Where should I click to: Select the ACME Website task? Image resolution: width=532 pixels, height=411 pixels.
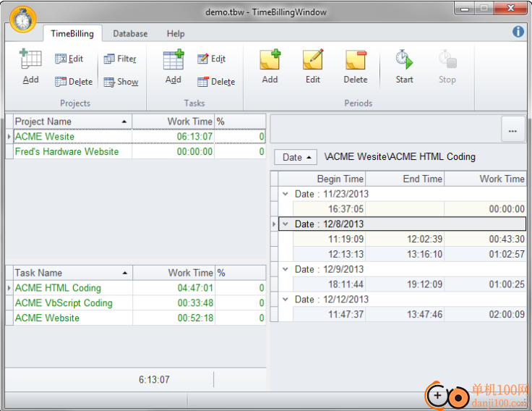[139, 318]
